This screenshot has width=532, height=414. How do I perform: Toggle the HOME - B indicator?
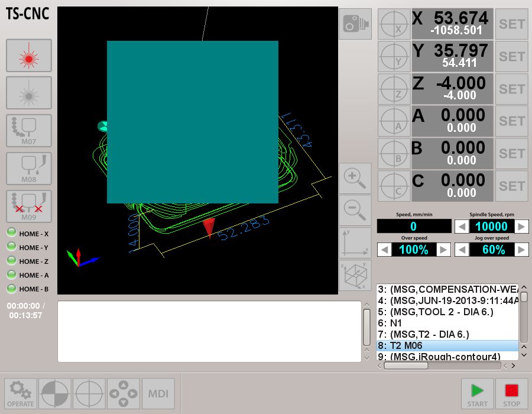(11, 289)
